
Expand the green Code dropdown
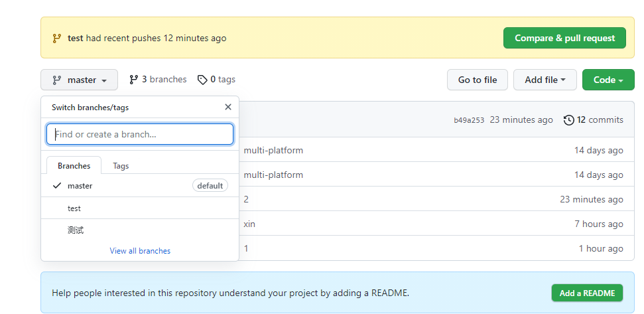click(608, 80)
